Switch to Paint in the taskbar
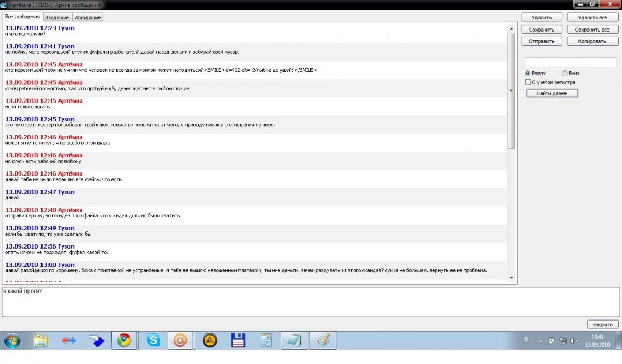The width and height of the screenshot is (622, 364). click(x=322, y=341)
